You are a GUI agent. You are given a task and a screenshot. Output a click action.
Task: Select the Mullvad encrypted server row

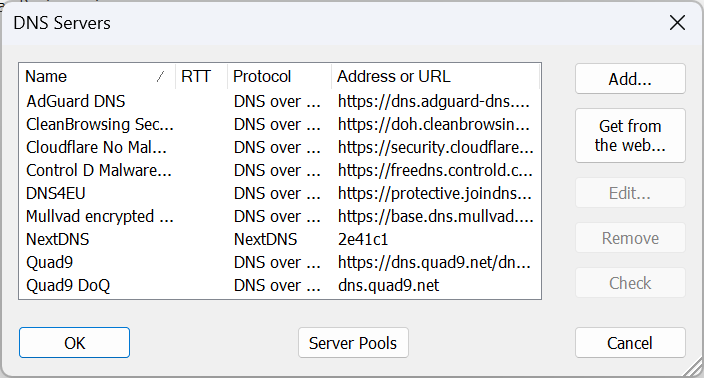click(280, 216)
